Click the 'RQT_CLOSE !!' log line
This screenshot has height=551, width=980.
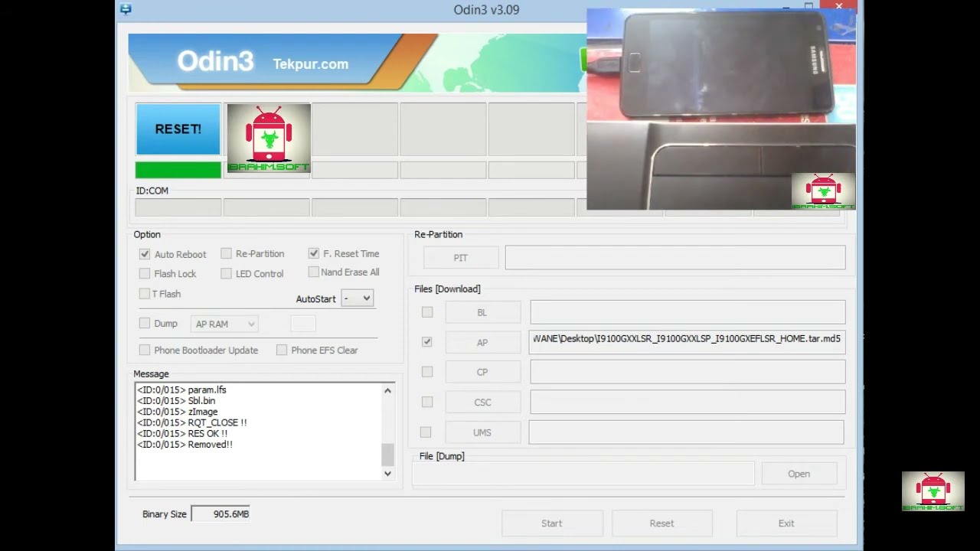(192, 422)
